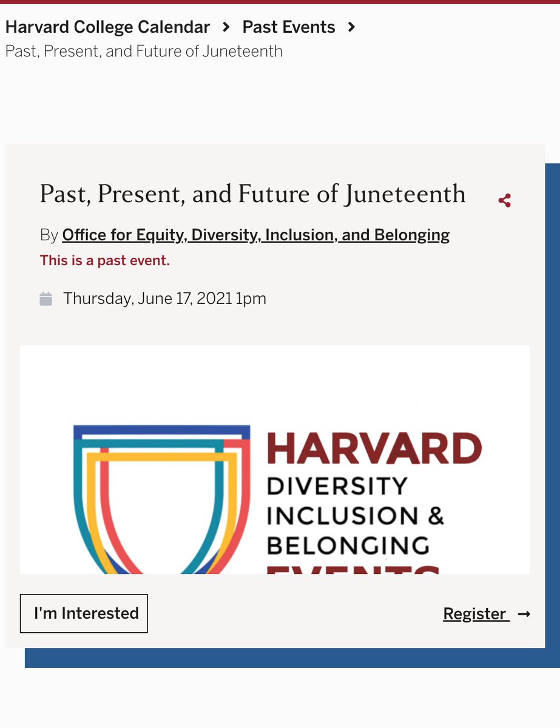Click the event title heading in the card
Viewport: 560px width, 728px height.
[x=252, y=194]
